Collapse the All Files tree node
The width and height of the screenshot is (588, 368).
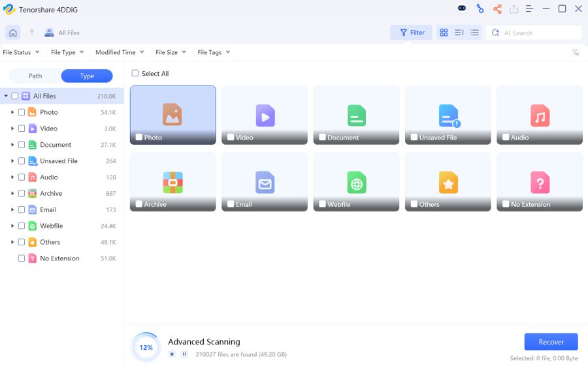6,96
